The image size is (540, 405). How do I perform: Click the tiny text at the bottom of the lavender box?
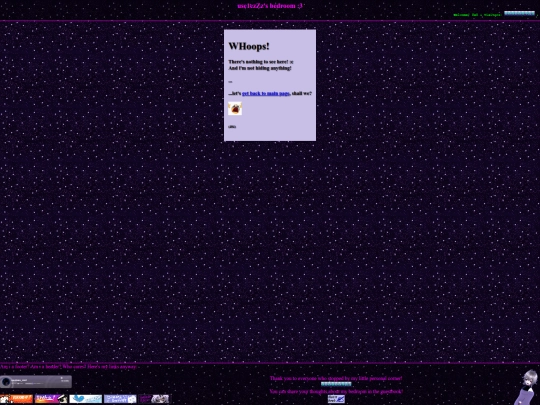pyautogui.click(x=232, y=127)
